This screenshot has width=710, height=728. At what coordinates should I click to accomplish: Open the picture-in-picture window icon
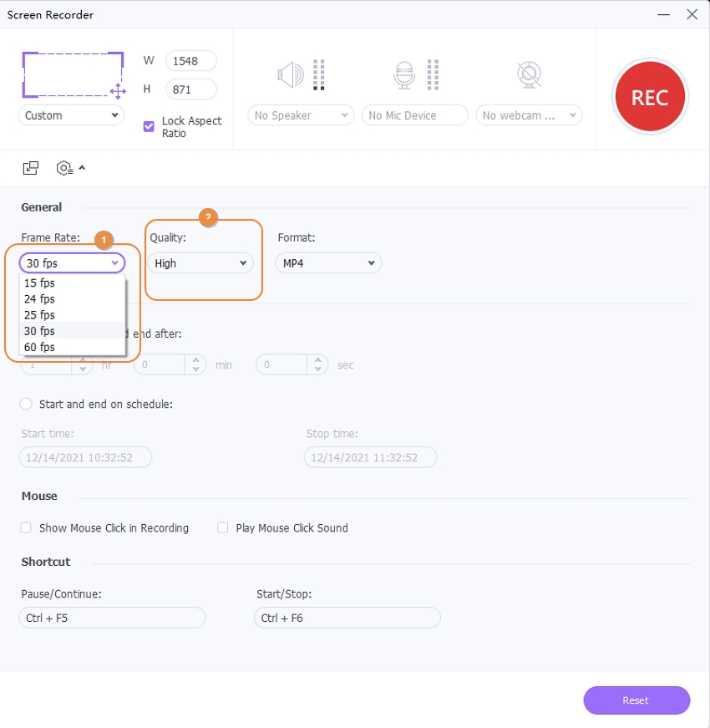31,168
